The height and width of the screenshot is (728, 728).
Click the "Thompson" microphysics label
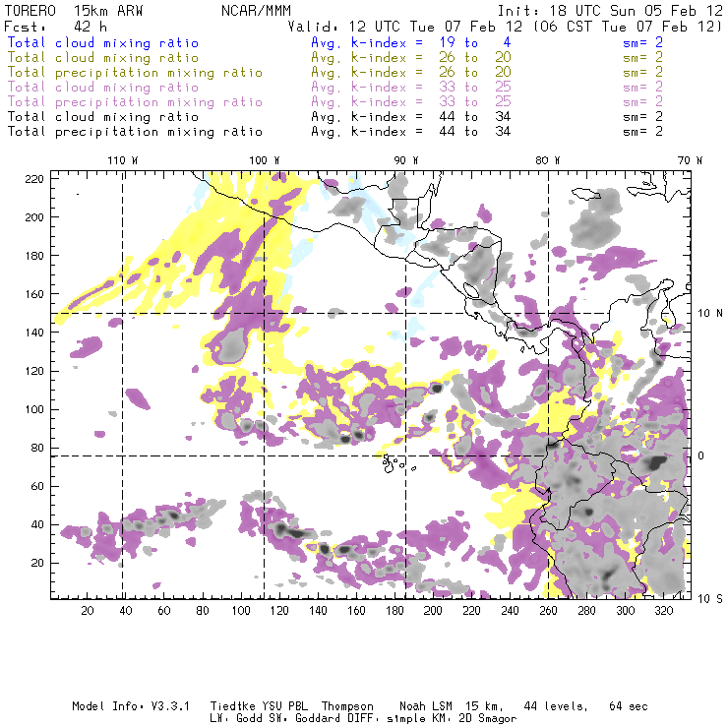tap(347, 706)
